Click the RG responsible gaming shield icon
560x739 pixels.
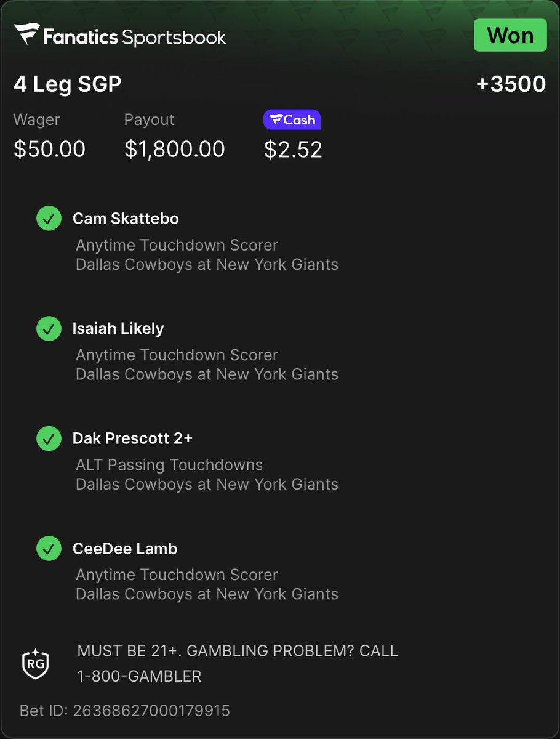click(x=36, y=663)
